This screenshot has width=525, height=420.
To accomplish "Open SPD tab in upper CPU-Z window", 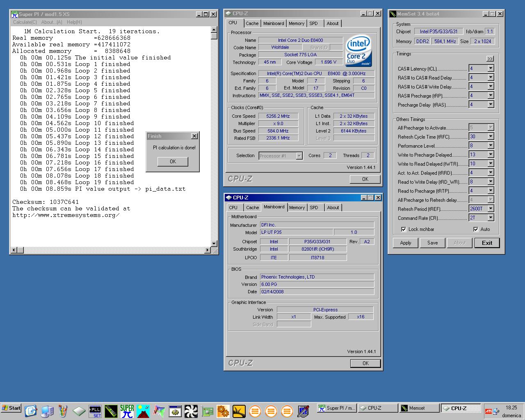I will (x=314, y=23).
